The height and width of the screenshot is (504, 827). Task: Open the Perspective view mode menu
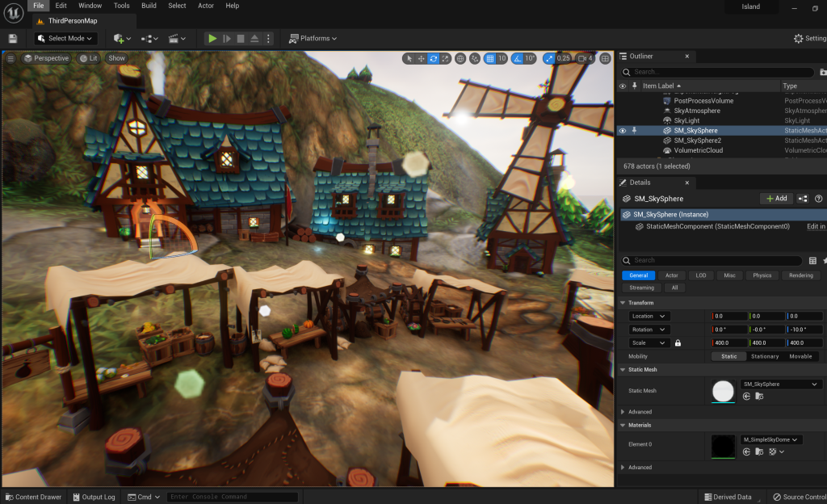click(x=46, y=58)
